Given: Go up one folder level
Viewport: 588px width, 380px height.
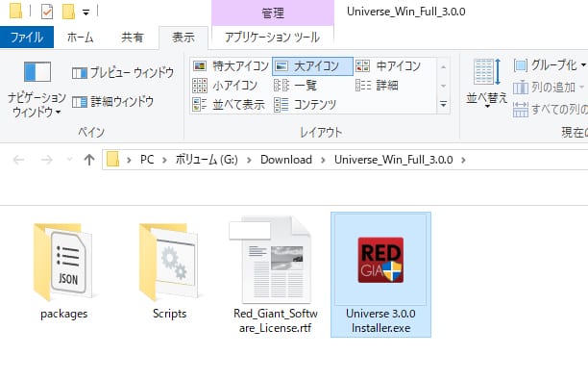Looking at the screenshot, I should 89,160.
